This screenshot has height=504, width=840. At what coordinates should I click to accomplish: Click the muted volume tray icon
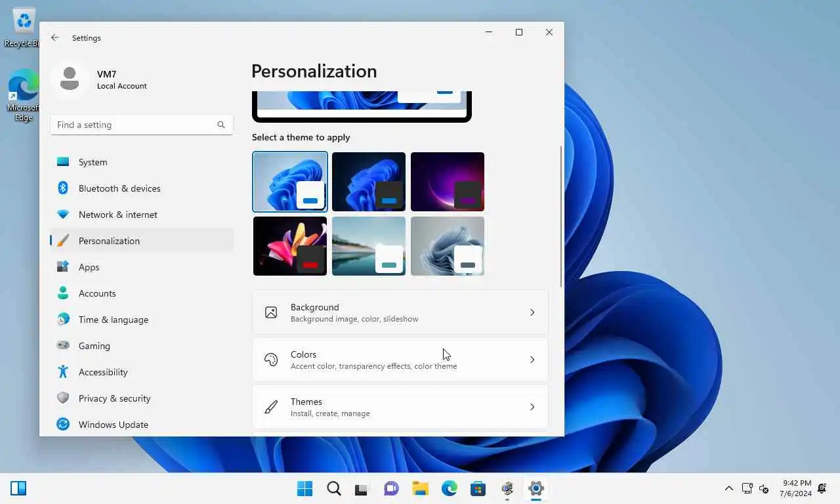pos(764,488)
